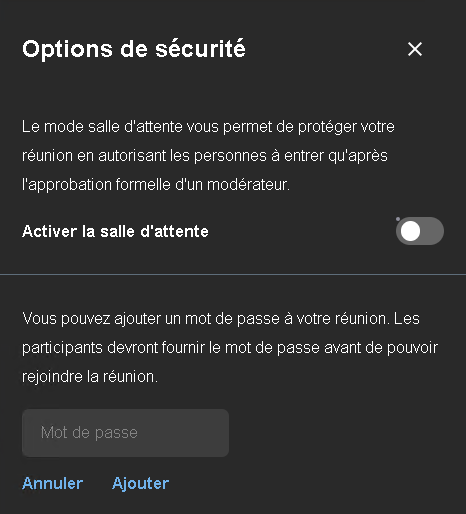The image size is (466, 514).
Task: Click the Mot de passe placeholder text
Action: (89, 433)
